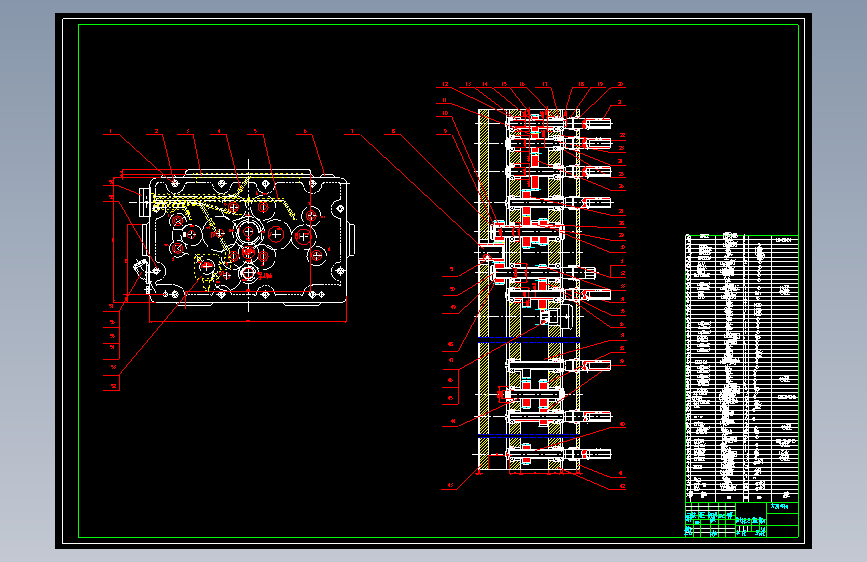Select part callout number 6 on left view
The width and height of the screenshot is (867, 562).
coord(305,131)
